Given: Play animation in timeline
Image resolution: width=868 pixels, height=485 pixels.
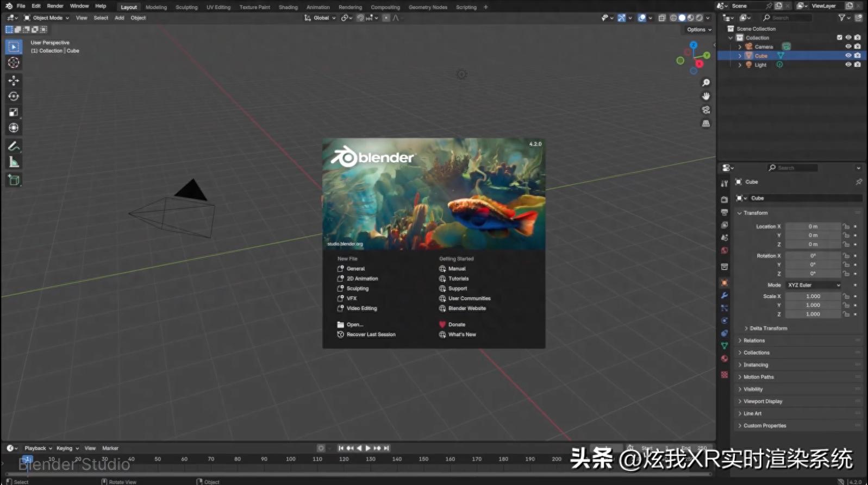Looking at the screenshot, I should coord(368,448).
